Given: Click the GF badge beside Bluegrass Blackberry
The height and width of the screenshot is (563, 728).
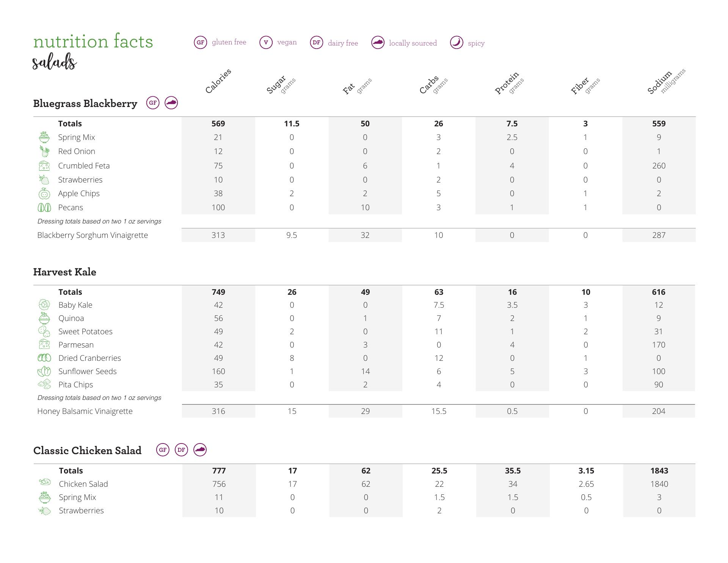Looking at the screenshot, I should click(153, 103).
